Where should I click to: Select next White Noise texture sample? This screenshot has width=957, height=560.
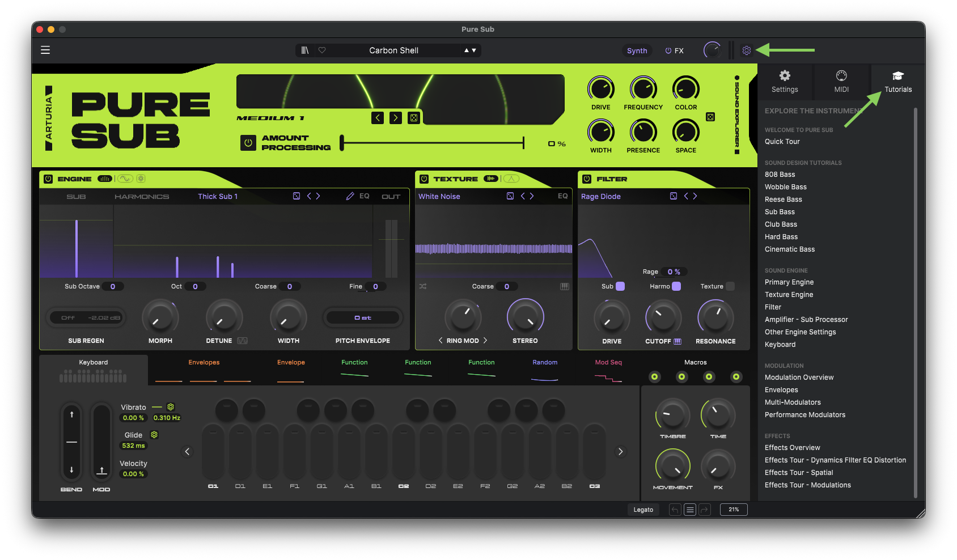(x=532, y=196)
